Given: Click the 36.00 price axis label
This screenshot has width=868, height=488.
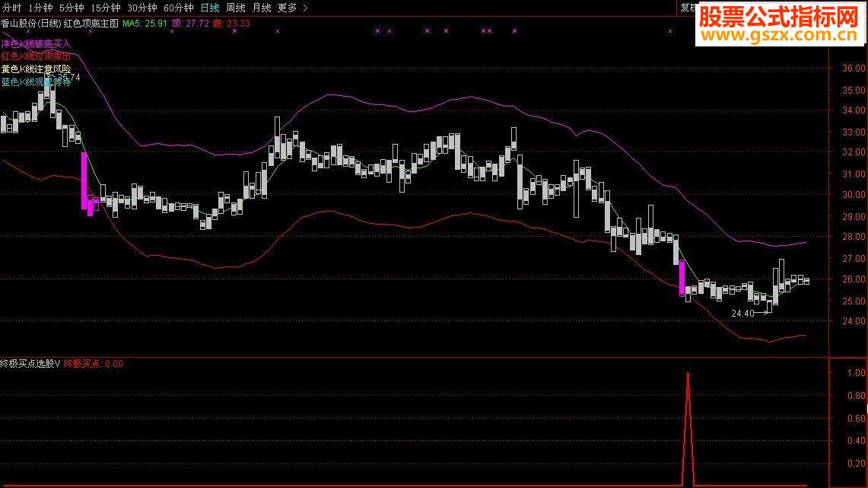Looking at the screenshot, I should (853, 68).
